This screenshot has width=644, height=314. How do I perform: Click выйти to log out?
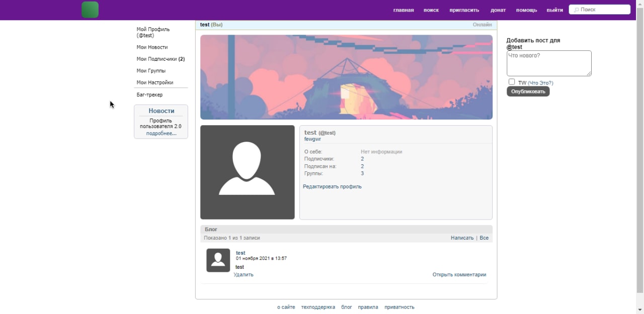click(555, 10)
